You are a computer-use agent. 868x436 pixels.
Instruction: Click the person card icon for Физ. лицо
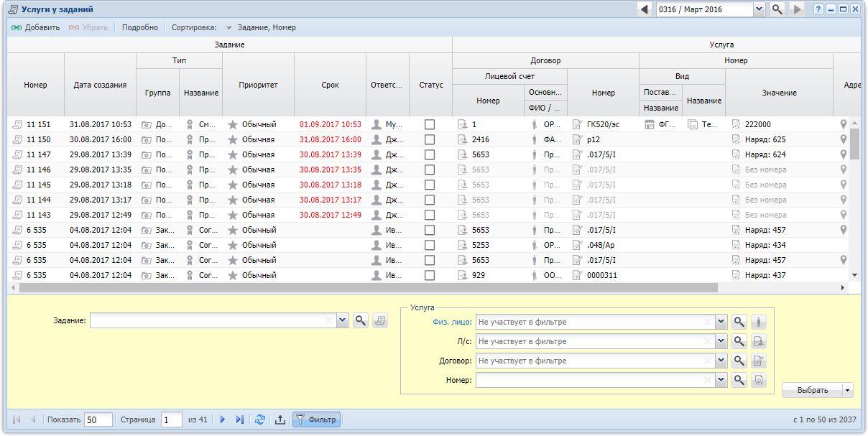759,322
